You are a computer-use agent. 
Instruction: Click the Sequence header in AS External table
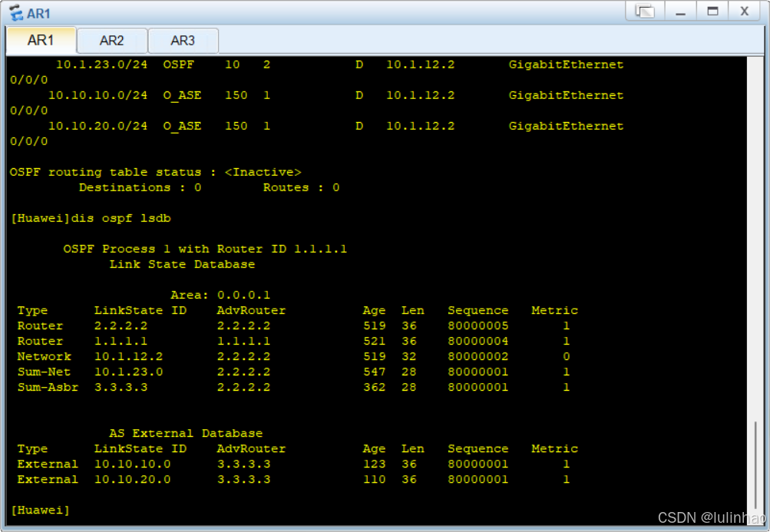click(478, 448)
